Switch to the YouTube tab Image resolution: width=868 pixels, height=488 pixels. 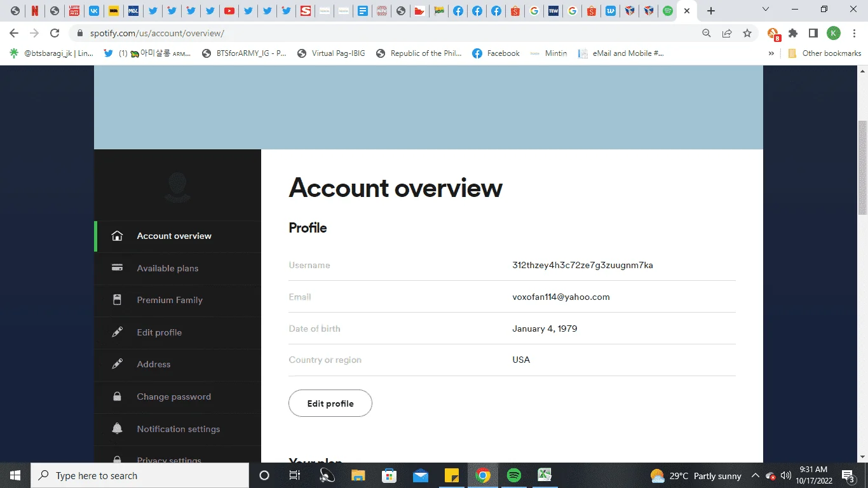coord(229,11)
